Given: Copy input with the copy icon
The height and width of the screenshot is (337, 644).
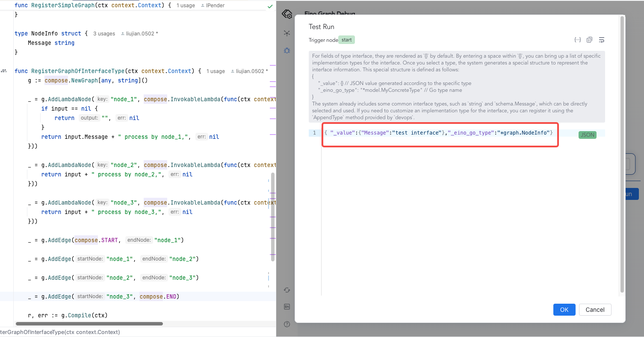Looking at the screenshot, I should [589, 40].
